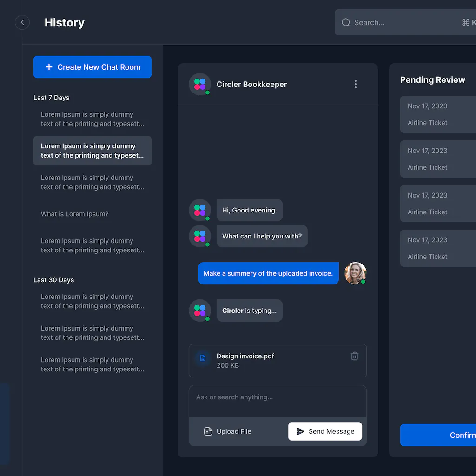Click the back arrow navigation icon

(x=22, y=22)
